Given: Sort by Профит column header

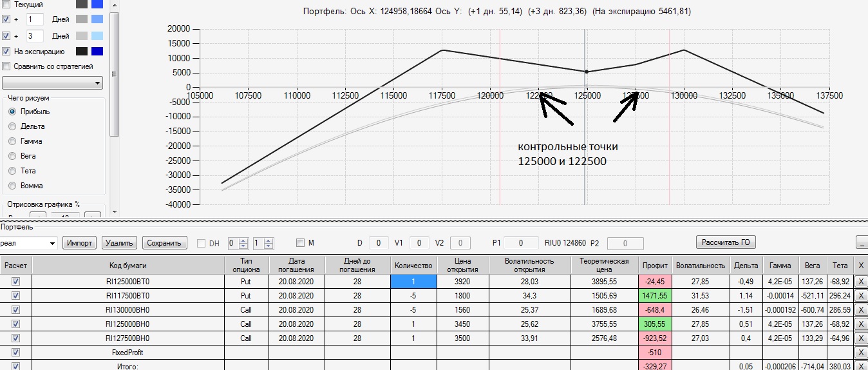Looking at the screenshot, I should [x=654, y=264].
